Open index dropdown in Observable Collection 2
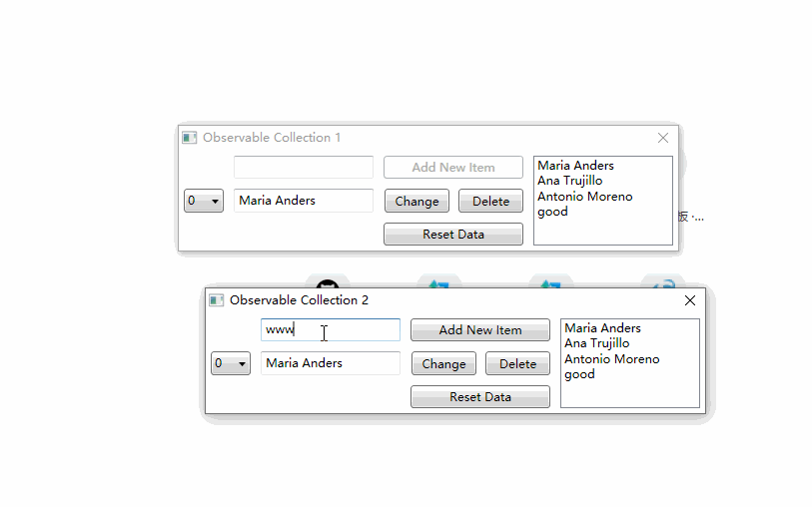 tap(231, 363)
